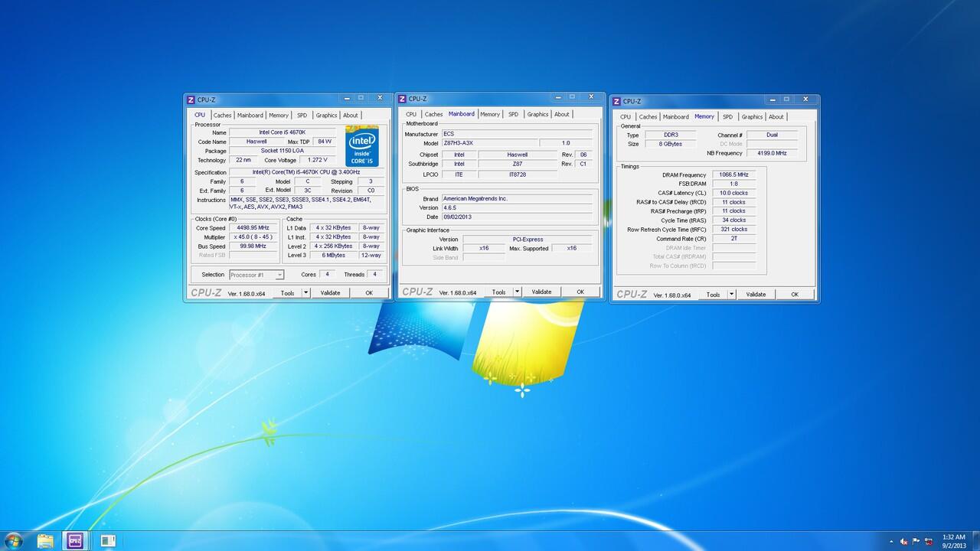The height and width of the screenshot is (551, 980).
Task: Click the Multiplier value x 45.0
Action: pyautogui.click(x=253, y=237)
